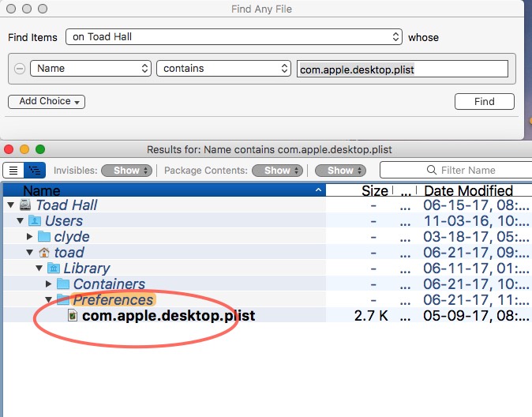
Task: Select the toad home icon
Action: coord(44,252)
